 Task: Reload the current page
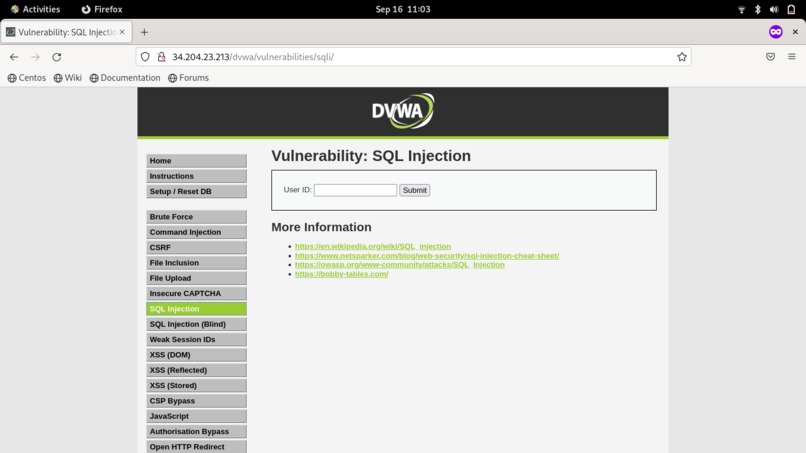[57, 57]
